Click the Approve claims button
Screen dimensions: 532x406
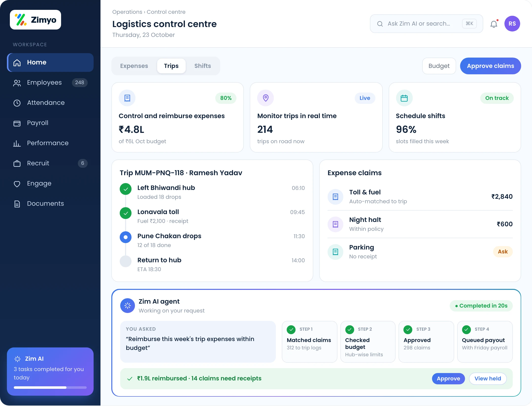tap(490, 66)
